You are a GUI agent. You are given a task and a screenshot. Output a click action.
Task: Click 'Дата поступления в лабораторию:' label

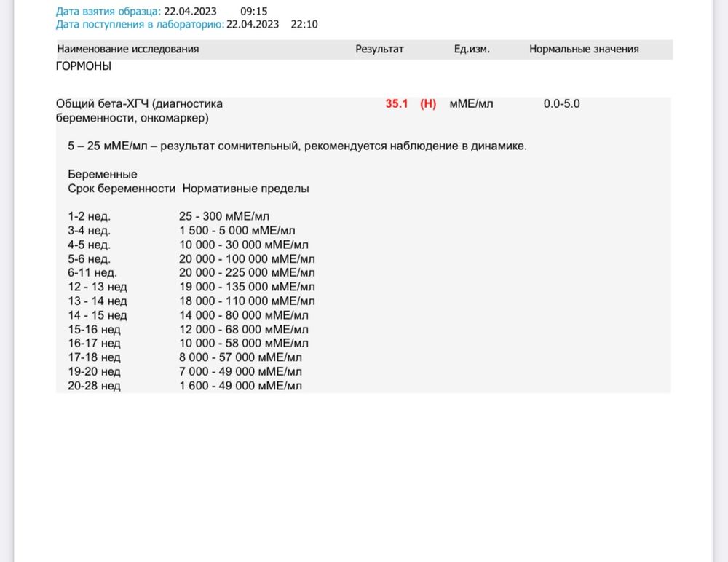(x=141, y=25)
